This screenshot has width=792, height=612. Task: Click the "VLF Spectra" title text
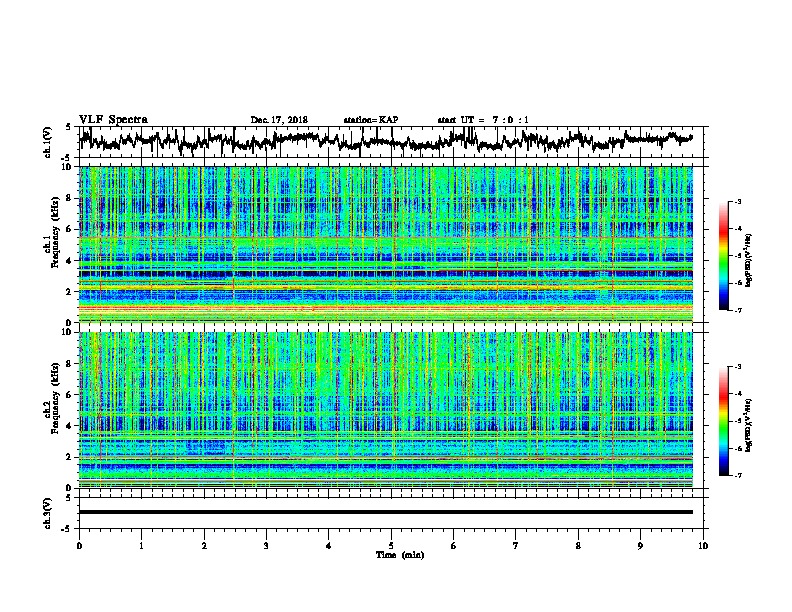(x=113, y=120)
